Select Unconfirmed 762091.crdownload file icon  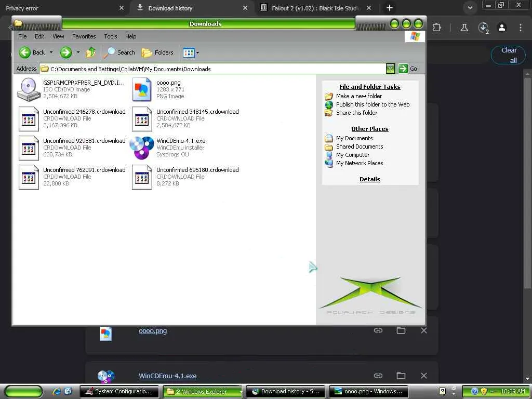(29, 177)
